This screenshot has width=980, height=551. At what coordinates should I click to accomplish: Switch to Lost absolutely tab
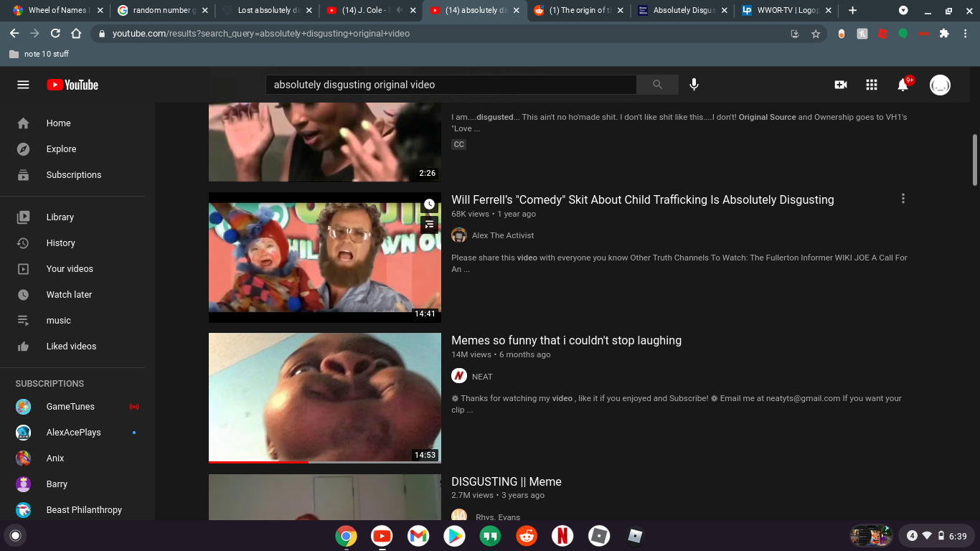[268, 10]
